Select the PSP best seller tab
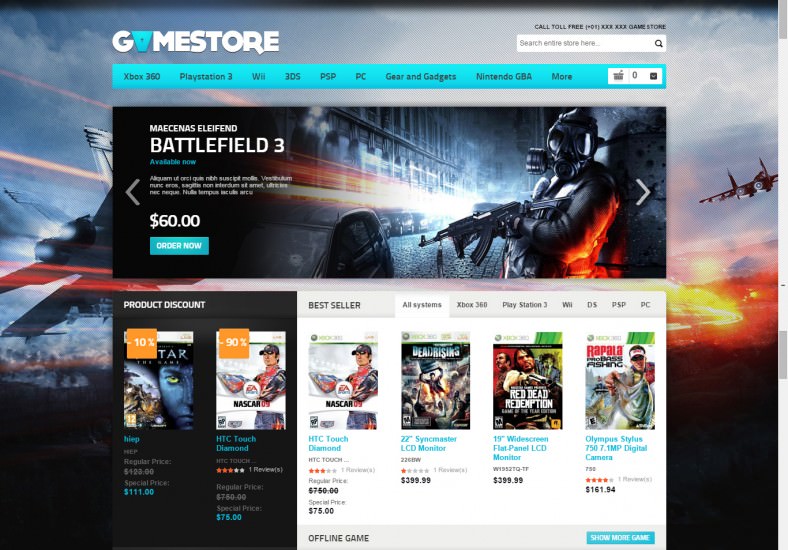788x550 pixels. (x=619, y=305)
